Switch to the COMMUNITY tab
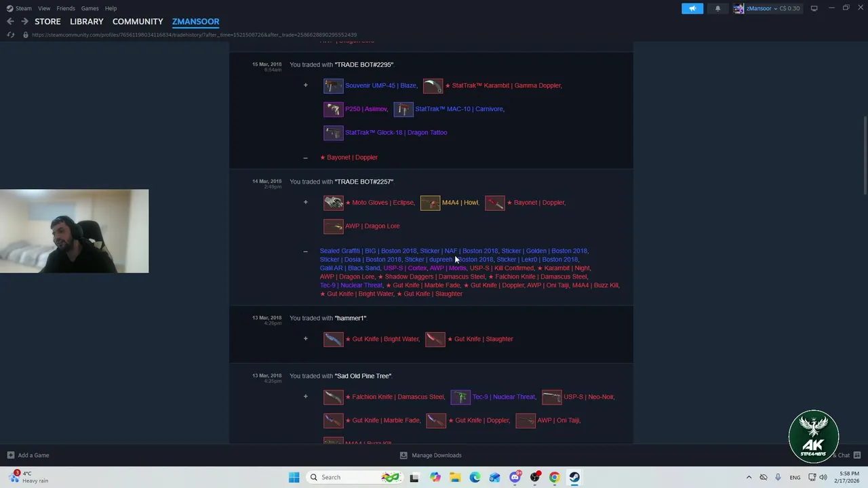 tap(138, 22)
